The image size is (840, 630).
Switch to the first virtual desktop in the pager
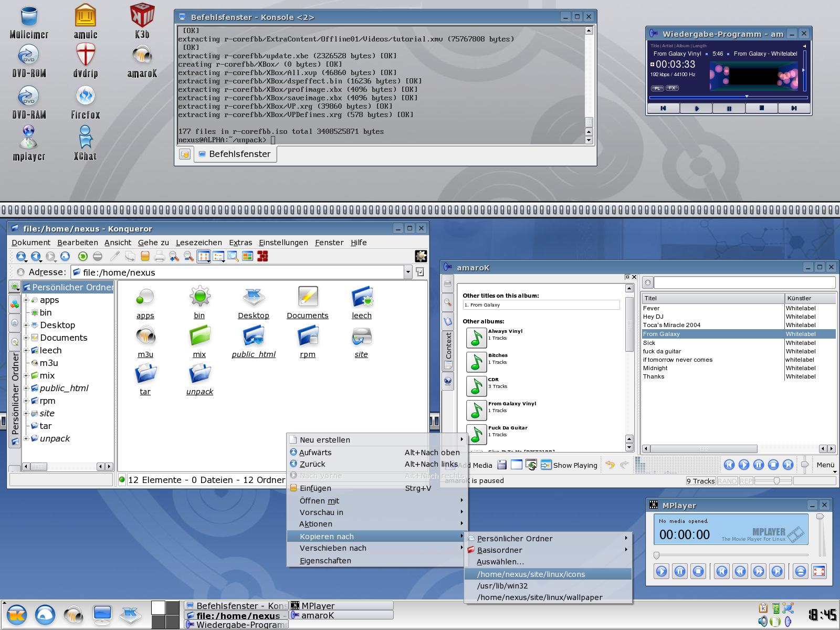click(158, 607)
